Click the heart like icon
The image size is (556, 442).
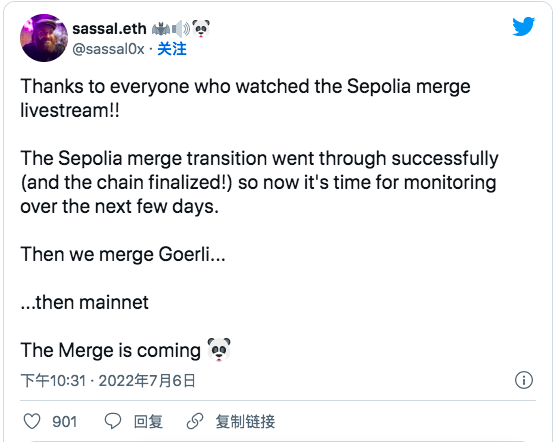[x=32, y=421]
